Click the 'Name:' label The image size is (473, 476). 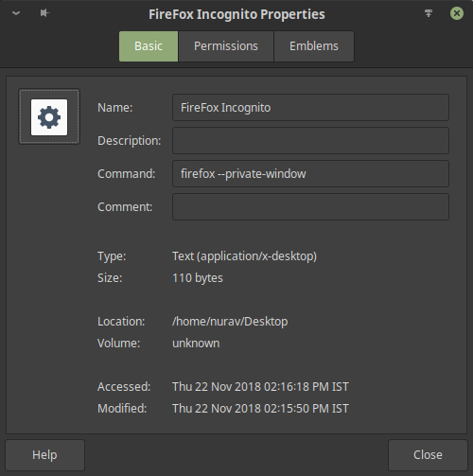pyautogui.click(x=115, y=108)
